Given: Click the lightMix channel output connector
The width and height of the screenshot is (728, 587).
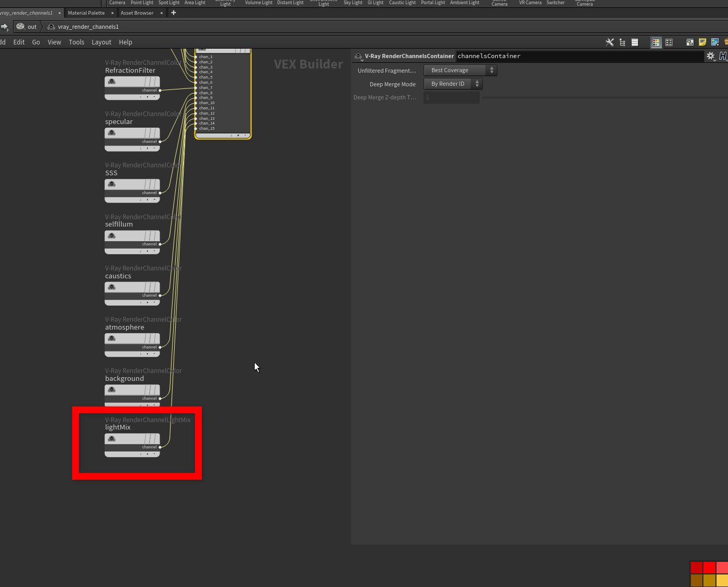Looking at the screenshot, I should (160, 447).
